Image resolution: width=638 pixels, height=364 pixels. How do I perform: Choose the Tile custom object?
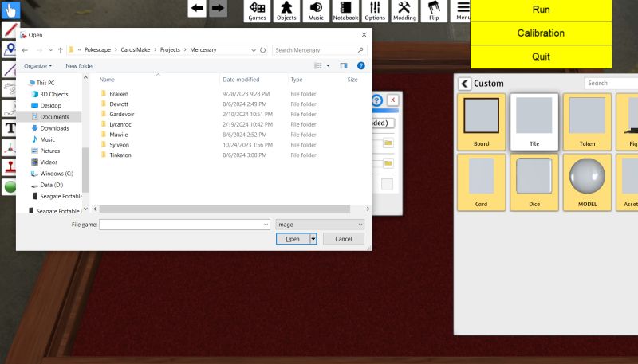tap(534, 122)
